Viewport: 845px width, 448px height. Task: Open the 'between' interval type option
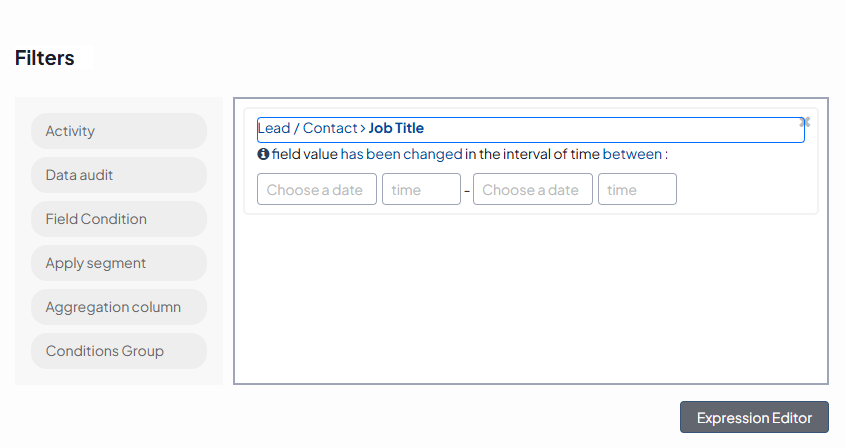[632, 155]
